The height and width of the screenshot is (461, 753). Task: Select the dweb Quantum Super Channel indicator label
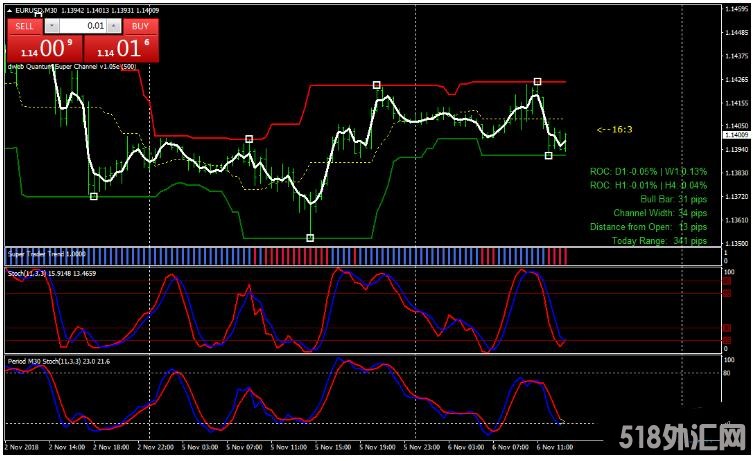coord(72,67)
